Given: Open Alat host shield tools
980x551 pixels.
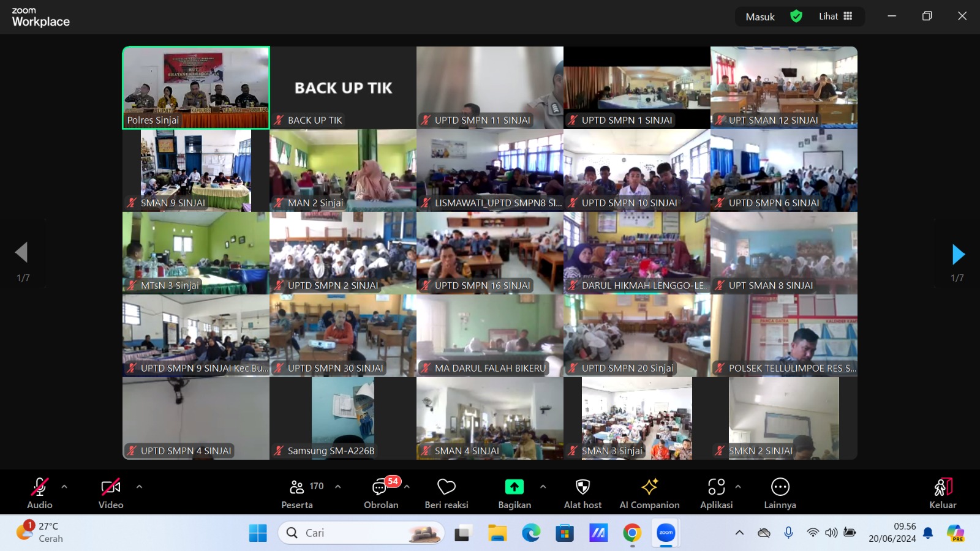Looking at the screenshot, I should [x=582, y=493].
